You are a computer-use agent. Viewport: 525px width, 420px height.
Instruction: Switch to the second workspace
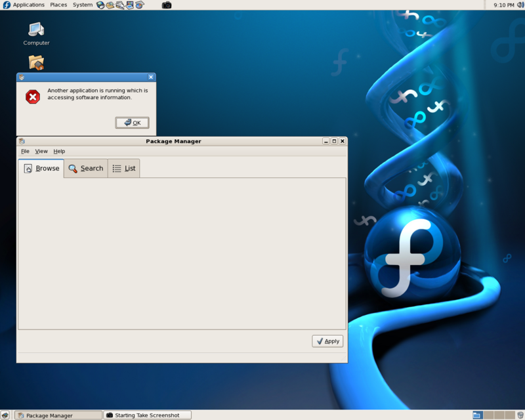(488, 415)
